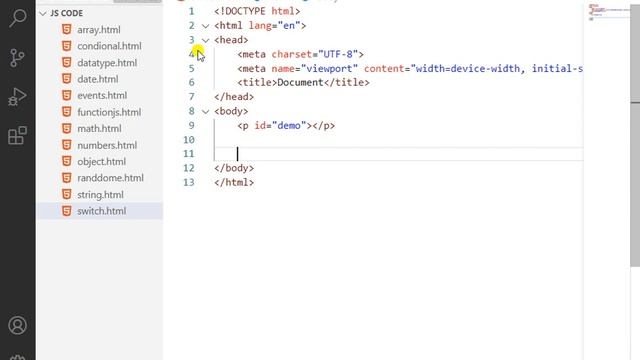Viewport: 640px width, 360px height.
Task: Click the closing </html> tag
Action: pos(234,182)
